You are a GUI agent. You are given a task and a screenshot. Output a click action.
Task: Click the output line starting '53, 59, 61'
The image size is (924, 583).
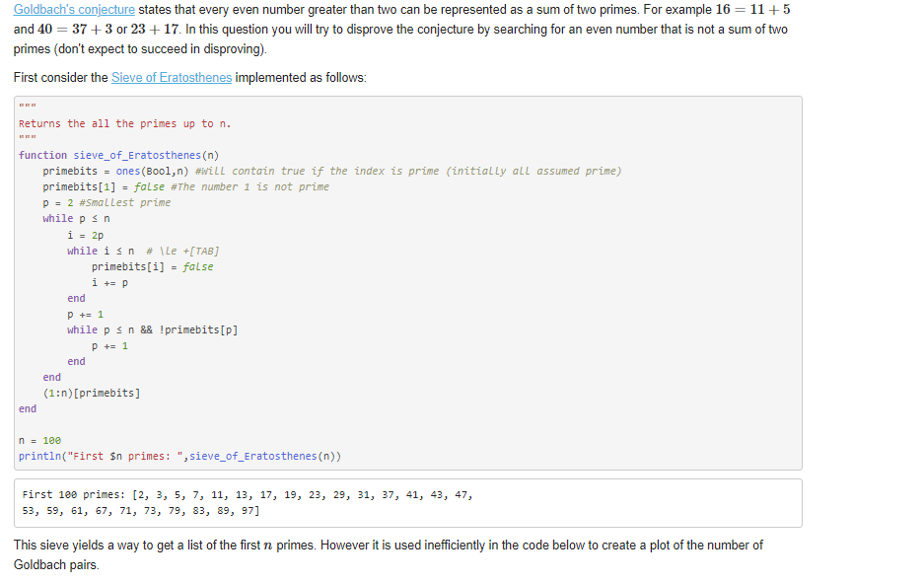141,510
